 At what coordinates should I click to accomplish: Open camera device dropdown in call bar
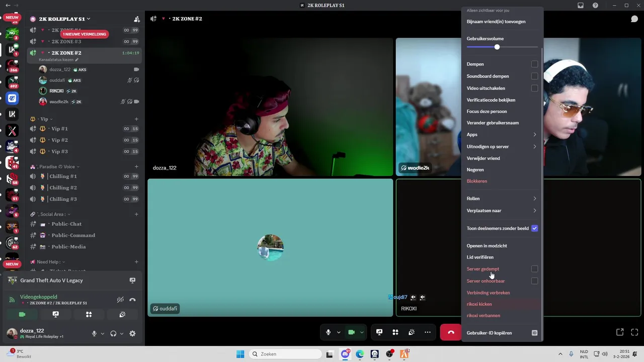coord(362,332)
